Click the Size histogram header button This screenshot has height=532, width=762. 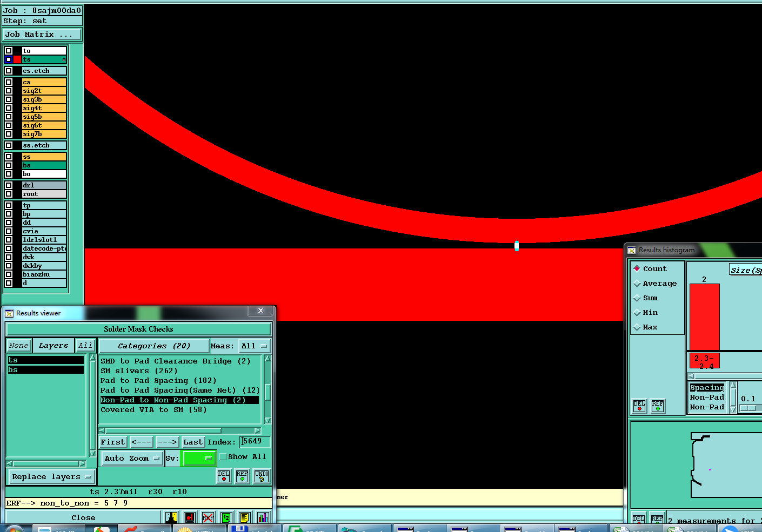coord(745,270)
